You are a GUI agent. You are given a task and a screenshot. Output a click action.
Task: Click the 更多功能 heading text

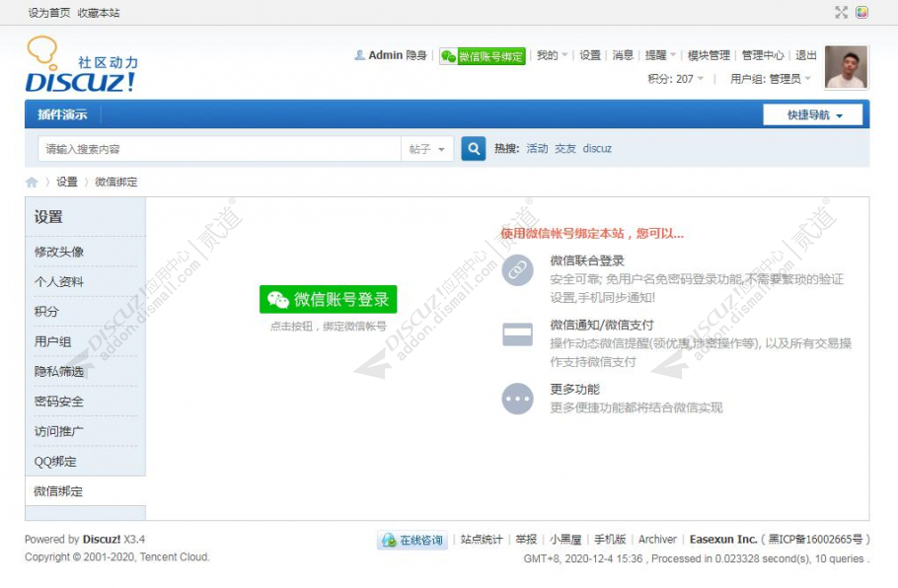click(575, 390)
